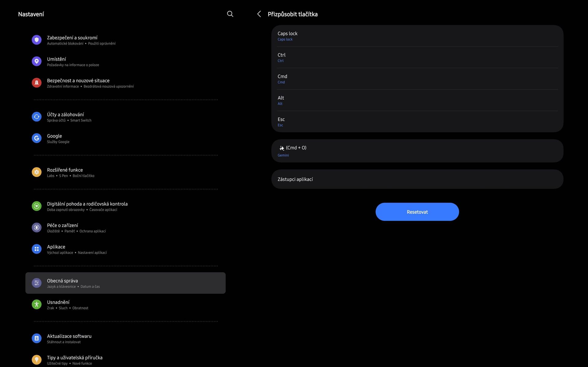The image size is (588, 367).
Task: Click the Umístění location pin icon
Action: click(x=36, y=62)
